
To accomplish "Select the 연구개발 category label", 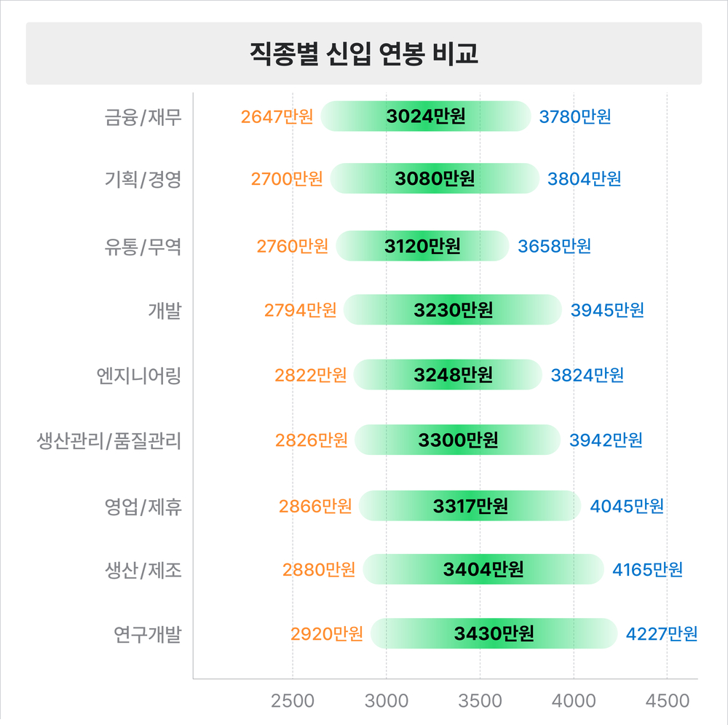I will (x=147, y=634).
